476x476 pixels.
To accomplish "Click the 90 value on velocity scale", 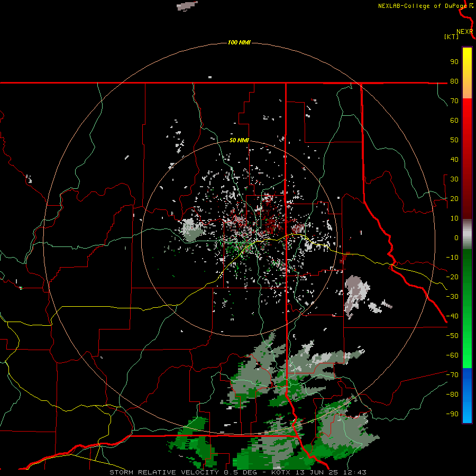I will [454, 62].
